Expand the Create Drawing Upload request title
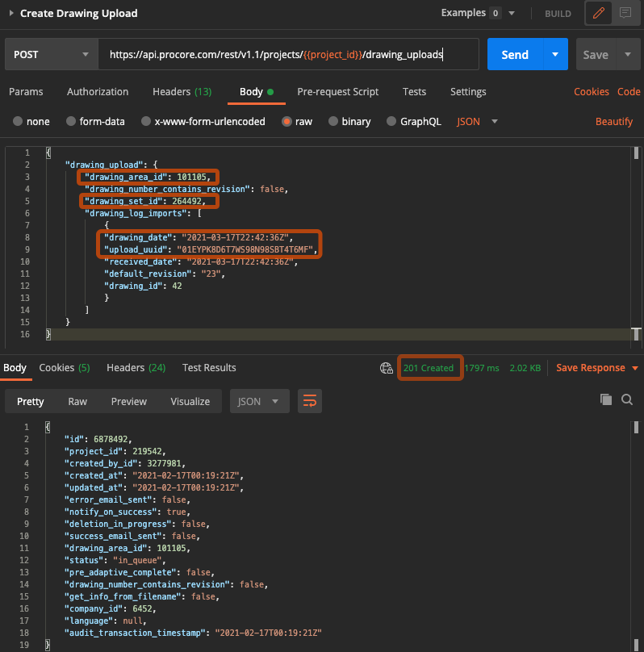 11,13
